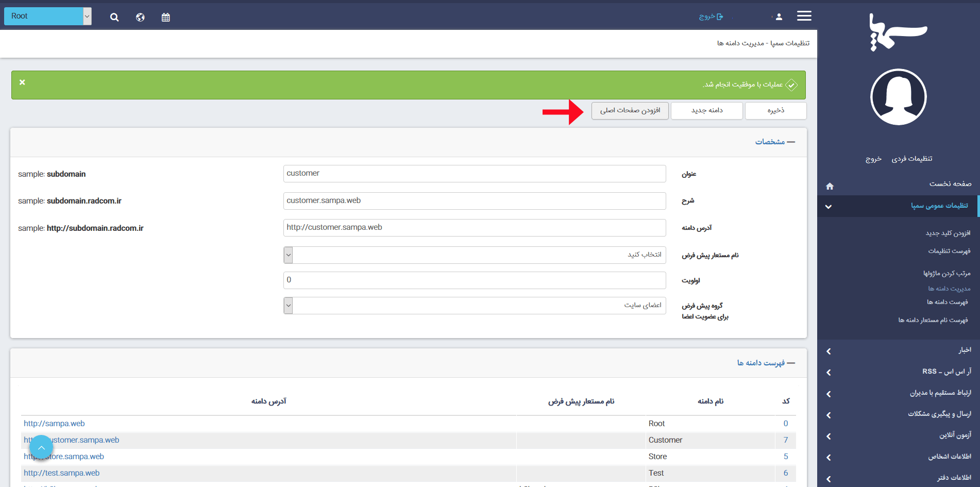Screen dimensions: 980x487
Task: Click the اولویت priority input field
Action: click(x=474, y=280)
